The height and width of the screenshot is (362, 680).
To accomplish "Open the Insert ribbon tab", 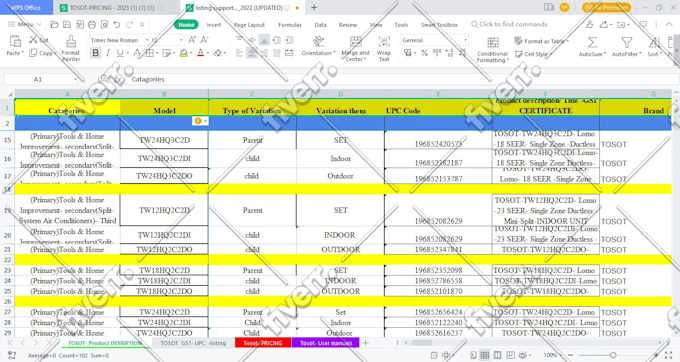I will tap(213, 25).
